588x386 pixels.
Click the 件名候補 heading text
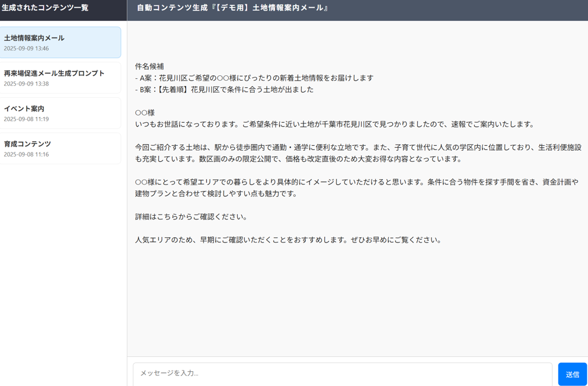coord(149,66)
